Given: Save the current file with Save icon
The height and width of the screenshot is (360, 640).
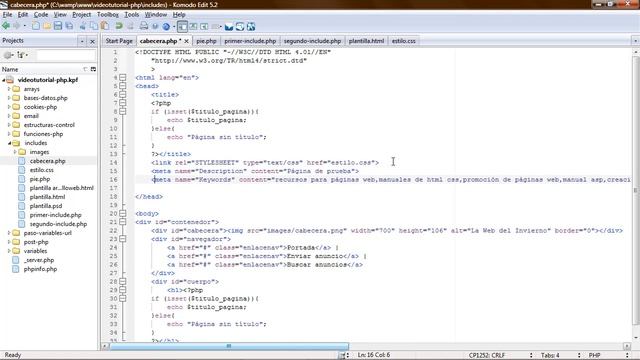Looking at the screenshot, I should pos(58,27).
